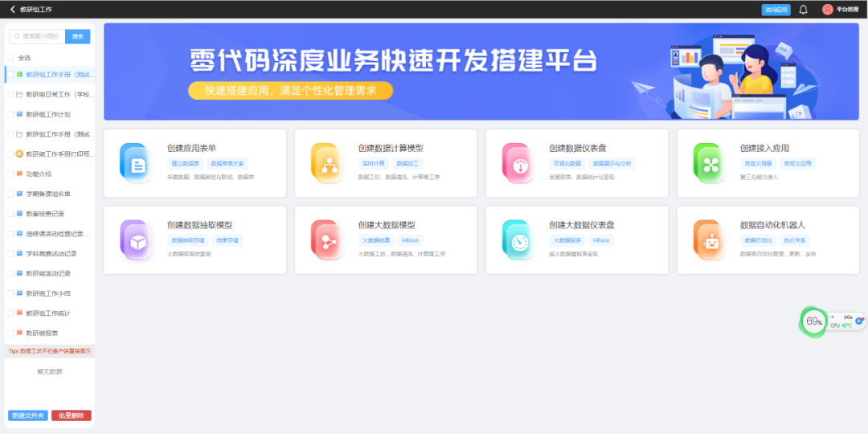Click the form icon beside 学科竞赛活动记录
Screen dimensions: 868x434
[x=19, y=253]
